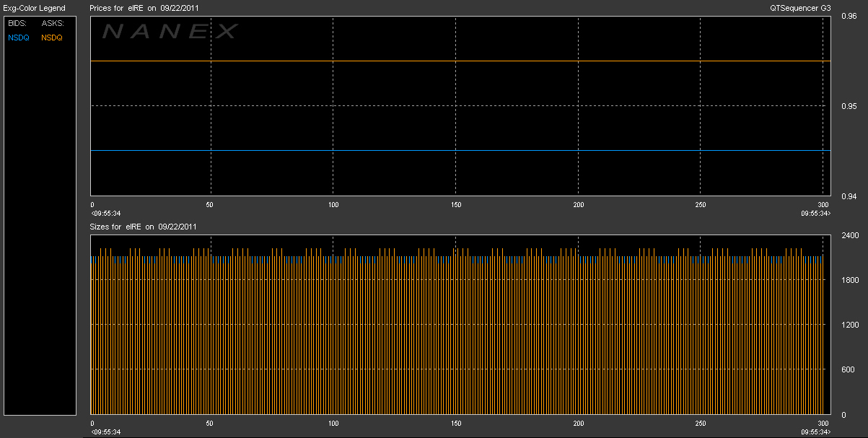This screenshot has width=868, height=438.
Task: Click the <09:55:34 start time under Prices chart
Action: coord(105,213)
